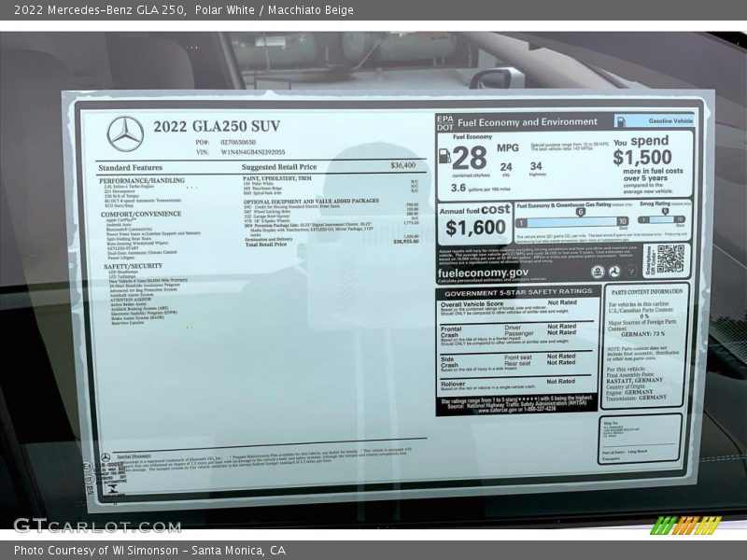
Task: Click the $1,600 annual fuel cost
Action: (475, 228)
